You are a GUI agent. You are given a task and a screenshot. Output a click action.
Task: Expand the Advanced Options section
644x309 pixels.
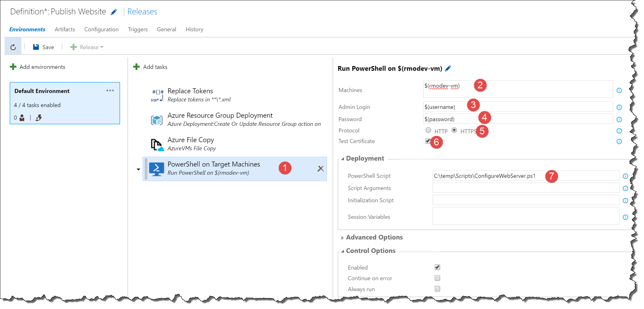[342, 238]
